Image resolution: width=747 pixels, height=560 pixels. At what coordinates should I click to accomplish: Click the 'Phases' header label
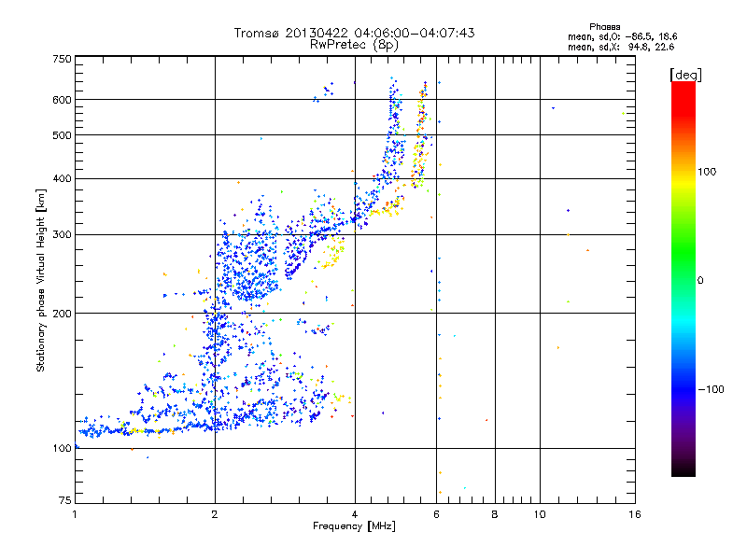tap(604, 27)
